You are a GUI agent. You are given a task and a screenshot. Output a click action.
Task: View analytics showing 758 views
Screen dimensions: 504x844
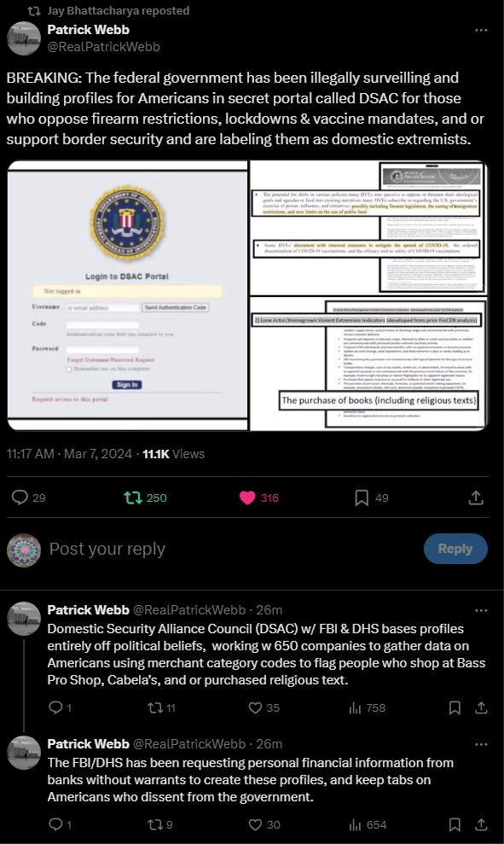click(x=355, y=707)
